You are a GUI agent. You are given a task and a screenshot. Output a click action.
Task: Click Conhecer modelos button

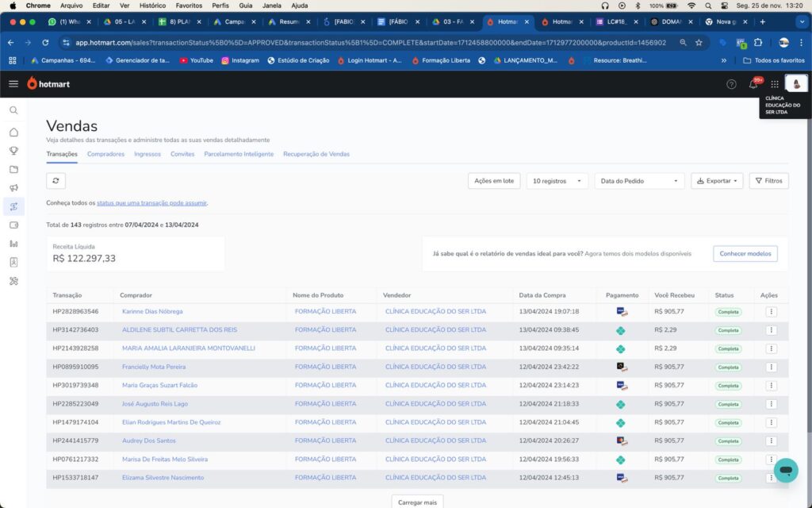click(745, 253)
